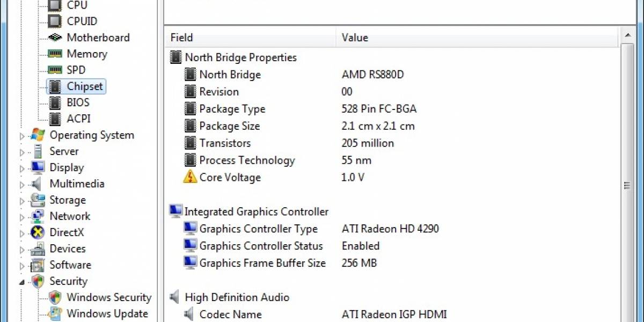Viewport: 644px width, 322px height.
Task: Expand the Server tree node
Action: (x=22, y=152)
